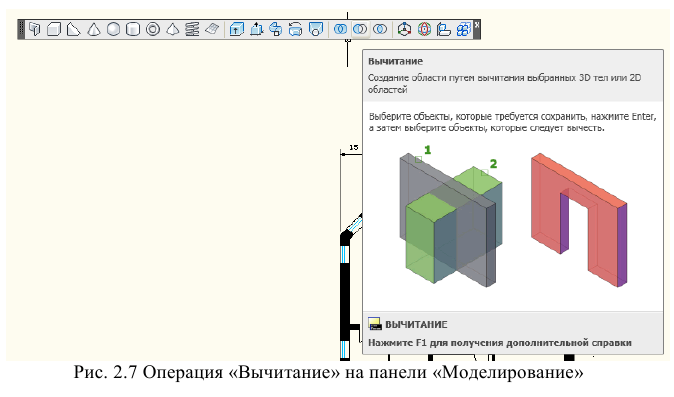Select the Box solid tool
674x397 pixels.
coord(54,29)
